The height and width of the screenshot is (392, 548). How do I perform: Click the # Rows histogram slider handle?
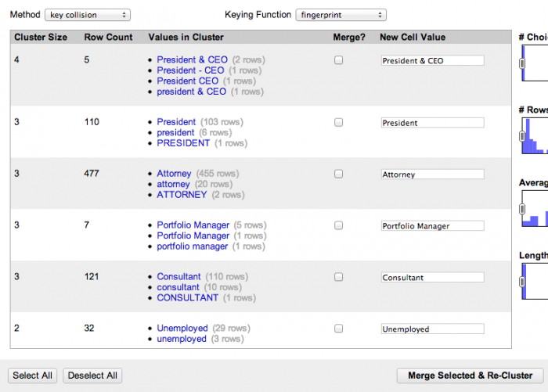[x=523, y=137]
